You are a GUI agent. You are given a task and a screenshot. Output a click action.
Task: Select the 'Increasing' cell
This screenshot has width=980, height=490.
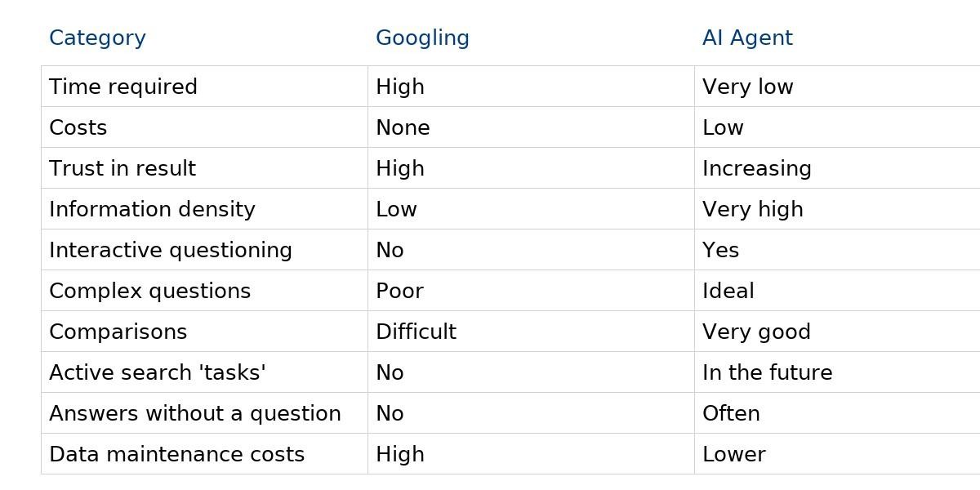[x=756, y=168]
